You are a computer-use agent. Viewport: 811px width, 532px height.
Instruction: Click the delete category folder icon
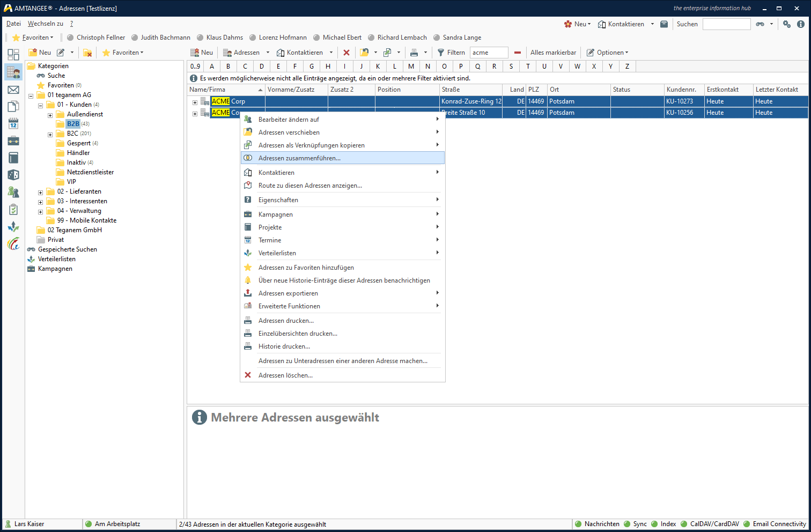click(x=87, y=53)
